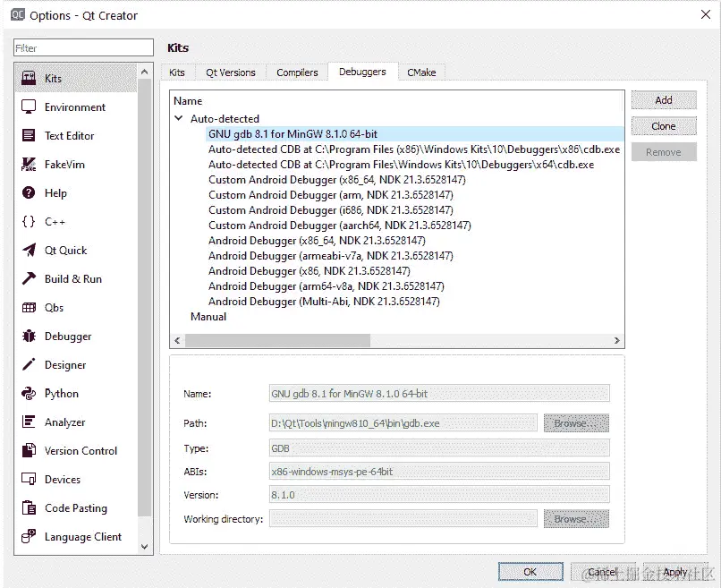
Task: Select the Environment monitor icon
Action: point(29,107)
